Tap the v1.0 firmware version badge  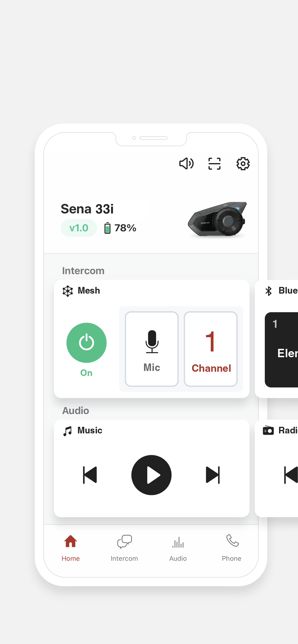tap(79, 228)
